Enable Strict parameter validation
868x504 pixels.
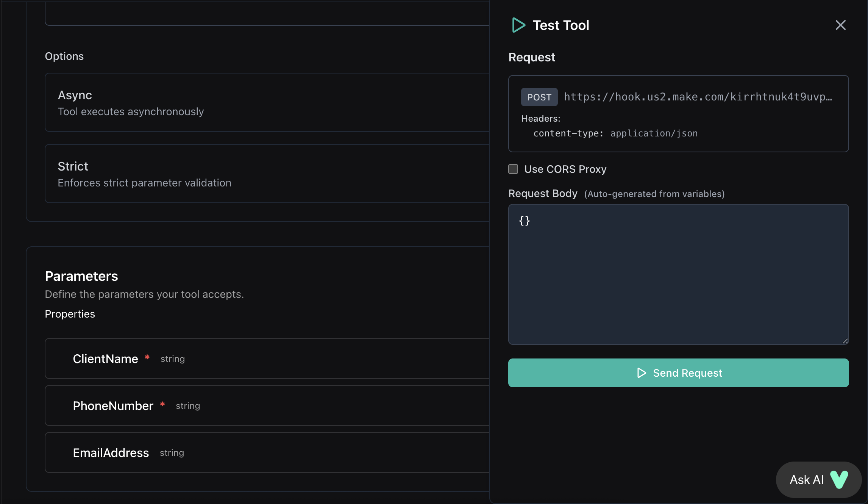point(265,174)
